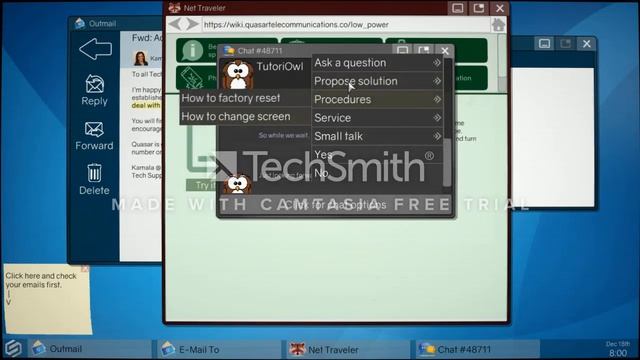Answer Yes in chat options
The width and height of the screenshot is (640, 360).
tap(377, 155)
